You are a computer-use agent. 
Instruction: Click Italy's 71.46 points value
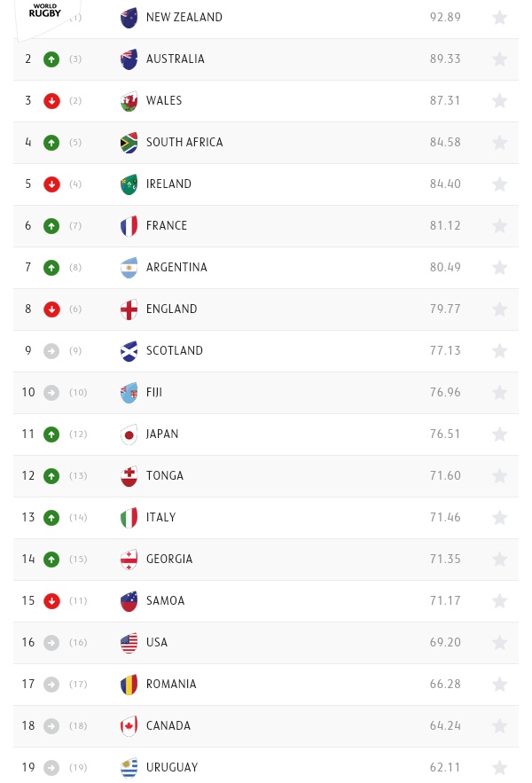444,518
